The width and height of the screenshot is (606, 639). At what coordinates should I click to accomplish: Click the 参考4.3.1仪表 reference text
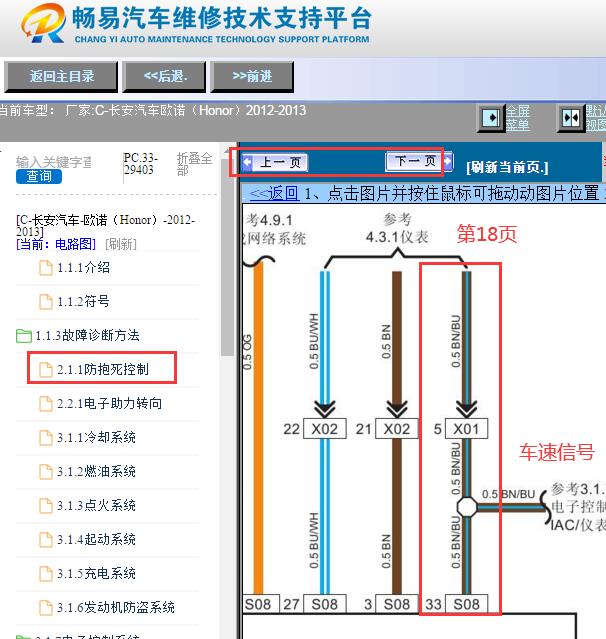pos(397,228)
